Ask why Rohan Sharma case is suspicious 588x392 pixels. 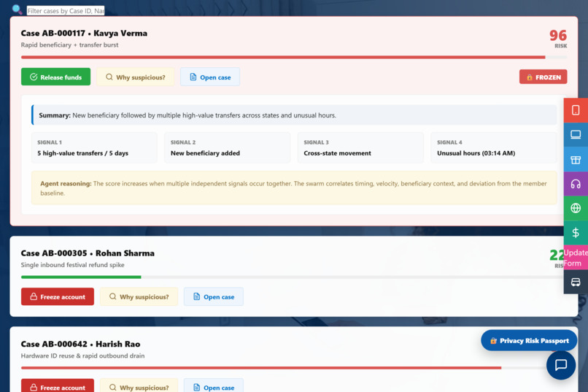point(139,296)
